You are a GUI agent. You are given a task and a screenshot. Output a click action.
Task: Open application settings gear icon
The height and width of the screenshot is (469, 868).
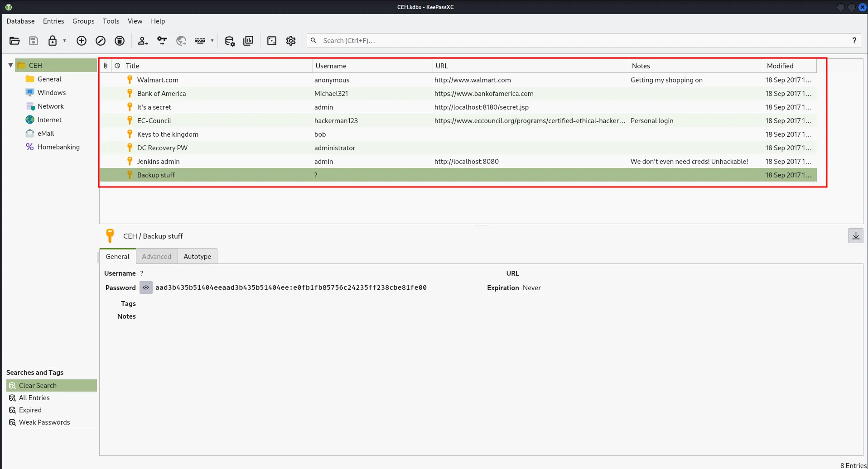tap(291, 41)
